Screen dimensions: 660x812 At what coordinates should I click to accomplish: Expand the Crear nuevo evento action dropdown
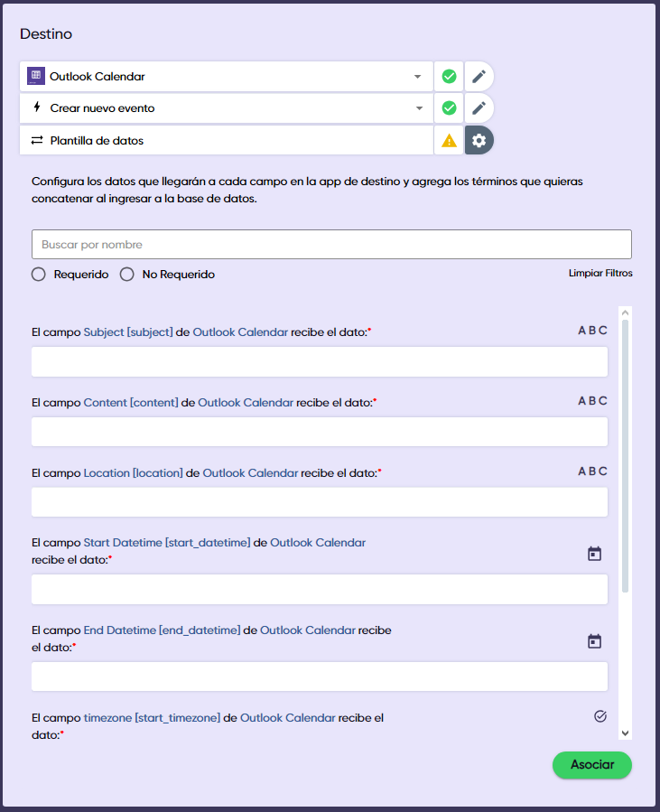coord(417,108)
